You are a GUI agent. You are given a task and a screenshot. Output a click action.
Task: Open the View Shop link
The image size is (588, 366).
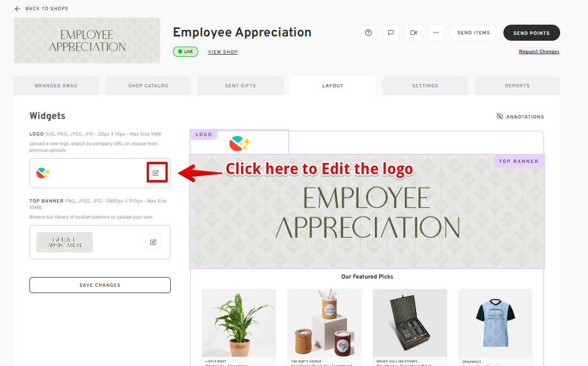click(x=223, y=52)
